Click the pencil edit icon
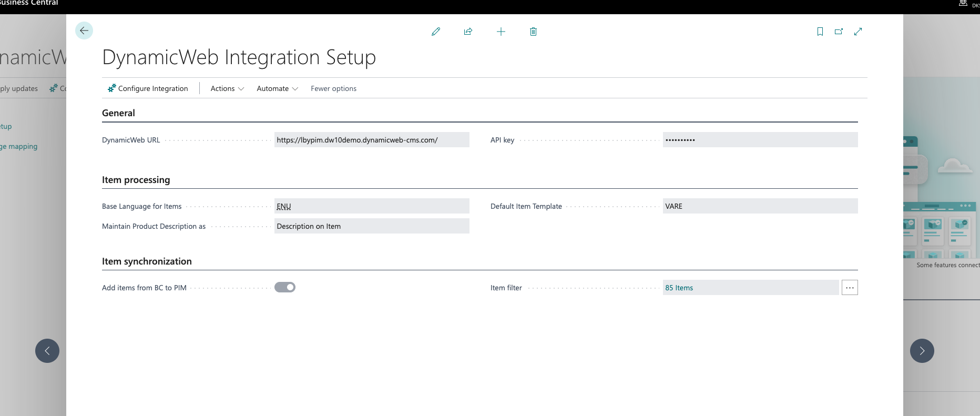The image size is (980, 416). coord(436,32)
